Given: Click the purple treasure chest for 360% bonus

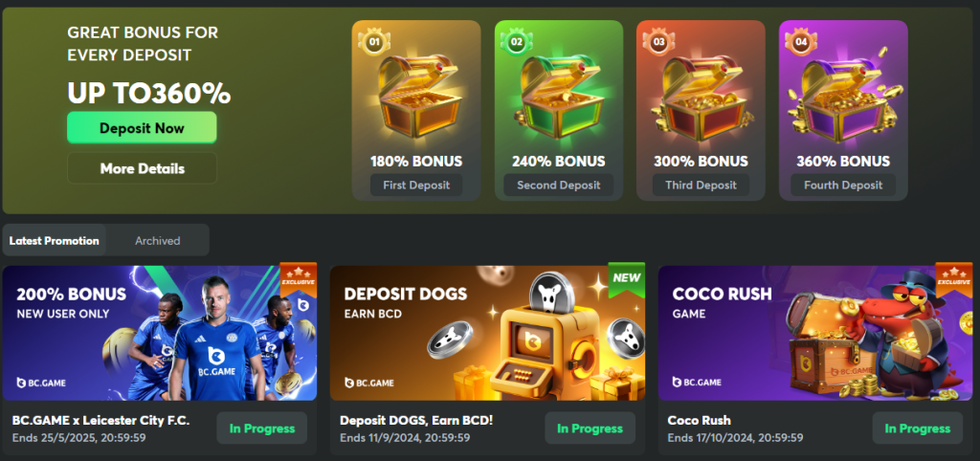Looking at the screenshot, I should pyautogui.click(x=843, y=96).
